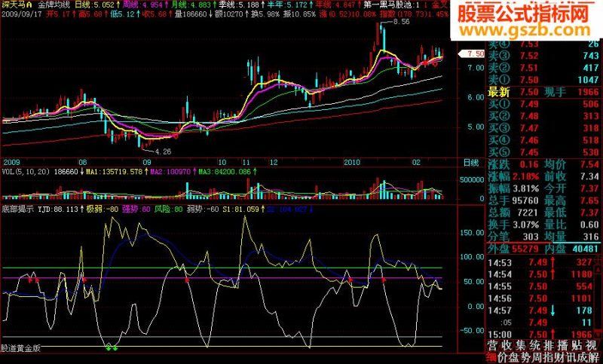Click the 股道黄金版 label at the bottom left
The image size is (603, 364).
tap(20, 348)
